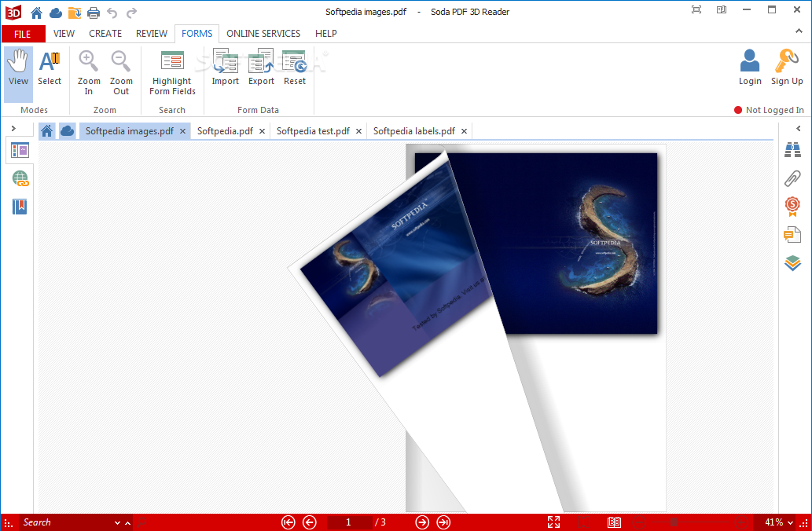Open the comments panel icon
812x531 pixels.
coord(792,235)
